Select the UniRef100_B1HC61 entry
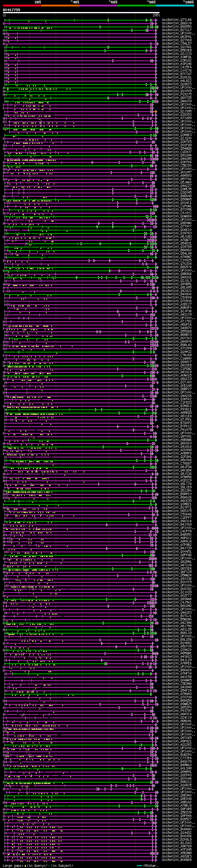Image resolution: width=197 pixels, height=868 pixels. [176, 78]
